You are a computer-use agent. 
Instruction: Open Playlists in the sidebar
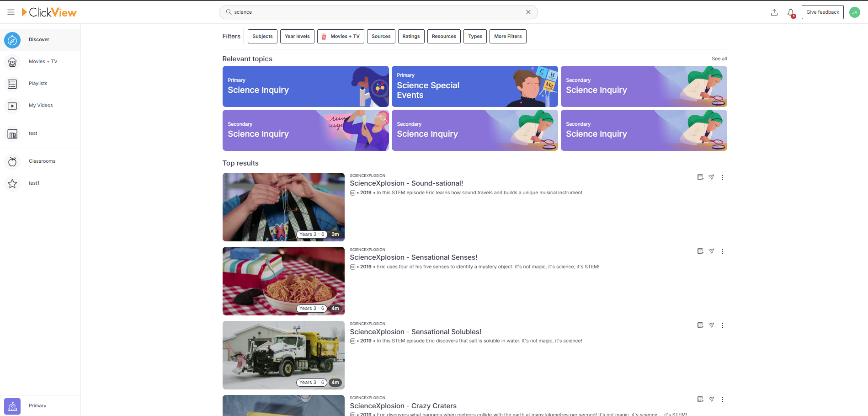point(40,84)
